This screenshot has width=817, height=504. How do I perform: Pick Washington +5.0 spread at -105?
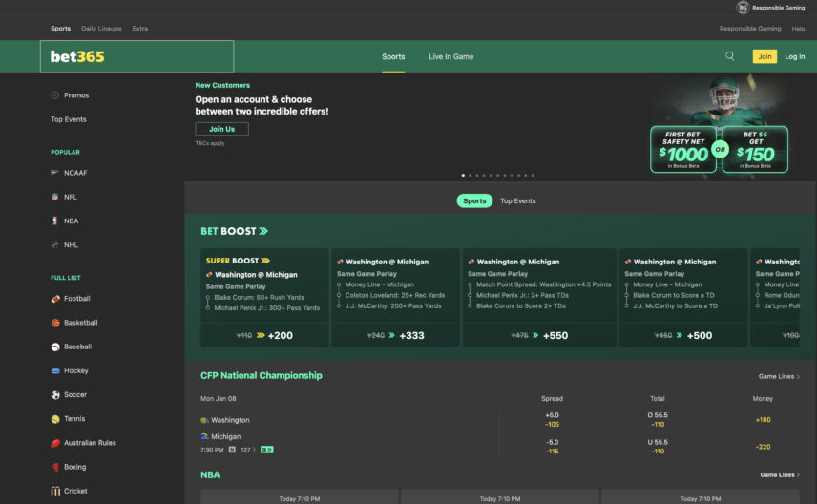[x=552, y=420]
